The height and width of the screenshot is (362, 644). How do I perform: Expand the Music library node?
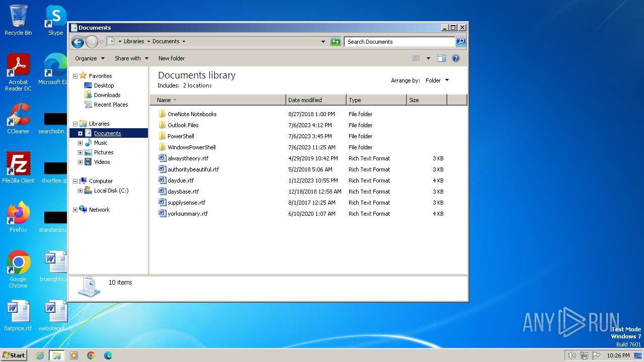click(80, 143)
